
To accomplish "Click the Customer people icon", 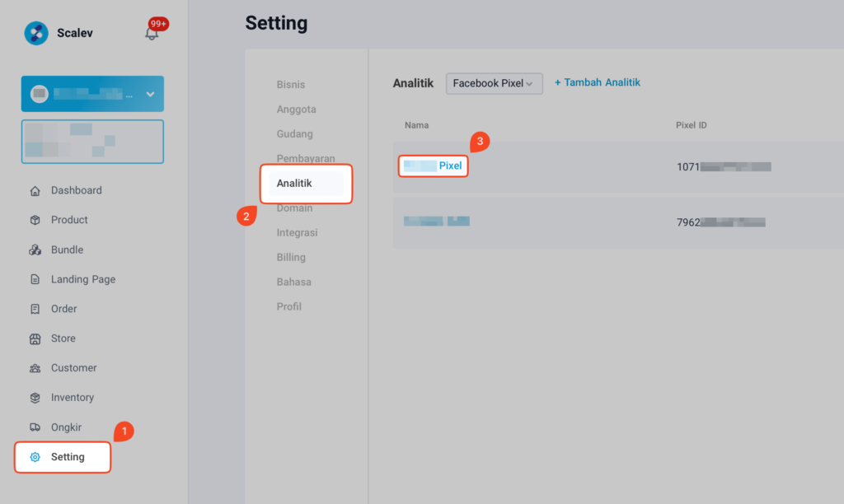I will point(35,368).
